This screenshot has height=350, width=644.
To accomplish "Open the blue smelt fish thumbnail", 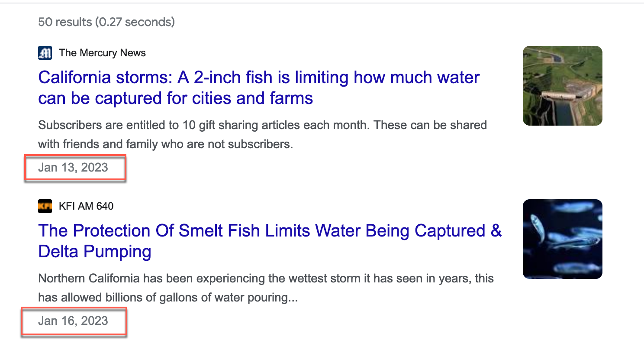I will (562, 239).
